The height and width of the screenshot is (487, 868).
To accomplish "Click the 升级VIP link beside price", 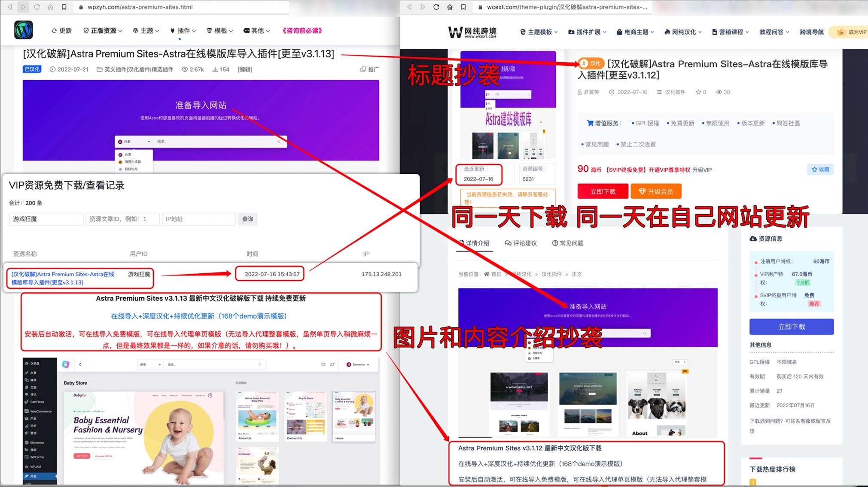I will pyautogui.click(x=702, y=170).
